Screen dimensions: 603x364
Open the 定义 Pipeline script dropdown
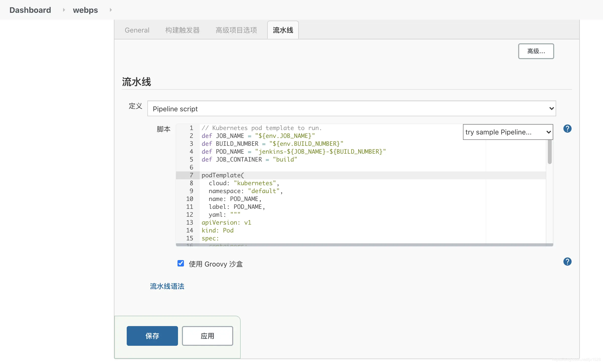352,109
